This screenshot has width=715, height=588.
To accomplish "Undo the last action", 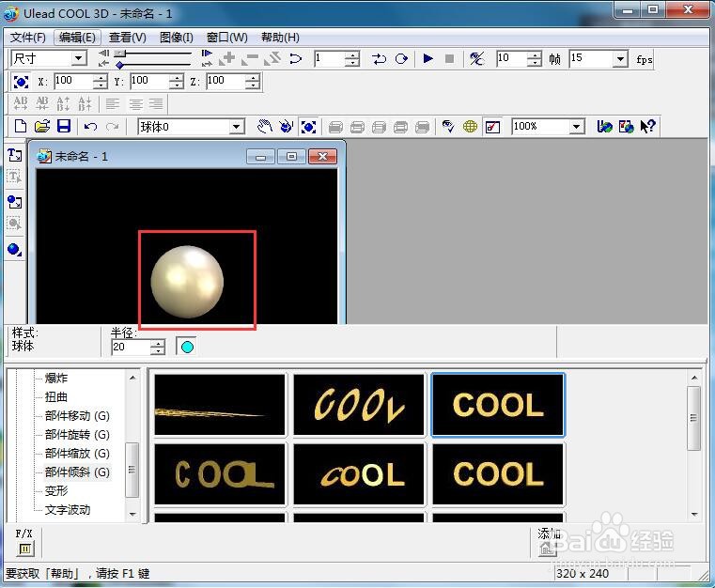I will (90, 126).
